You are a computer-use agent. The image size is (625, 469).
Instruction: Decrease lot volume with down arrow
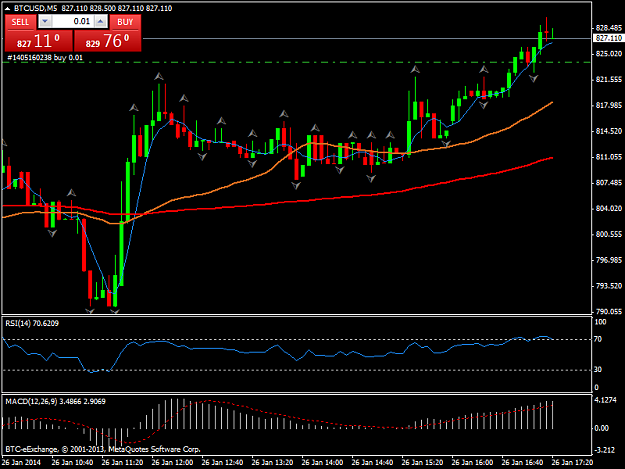[x=45, y=22]
